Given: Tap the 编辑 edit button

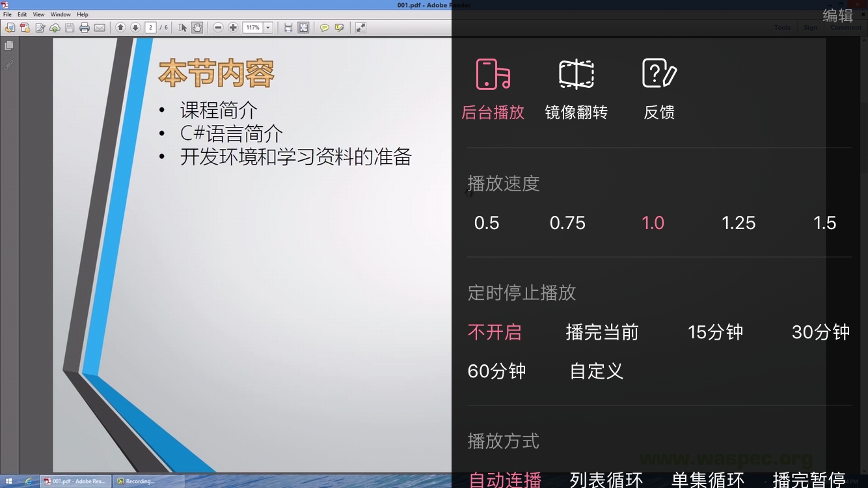Looking at the screenshot, I should click(838, 16).
